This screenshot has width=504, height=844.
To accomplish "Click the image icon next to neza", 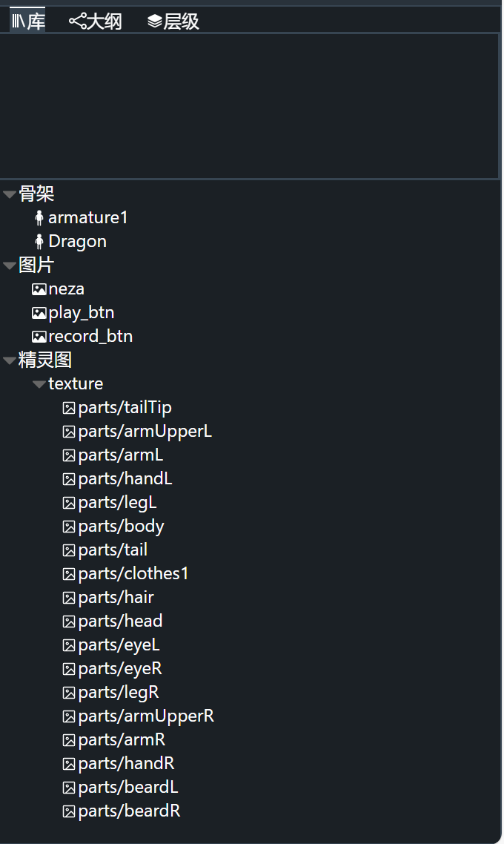I will [39, 289].
